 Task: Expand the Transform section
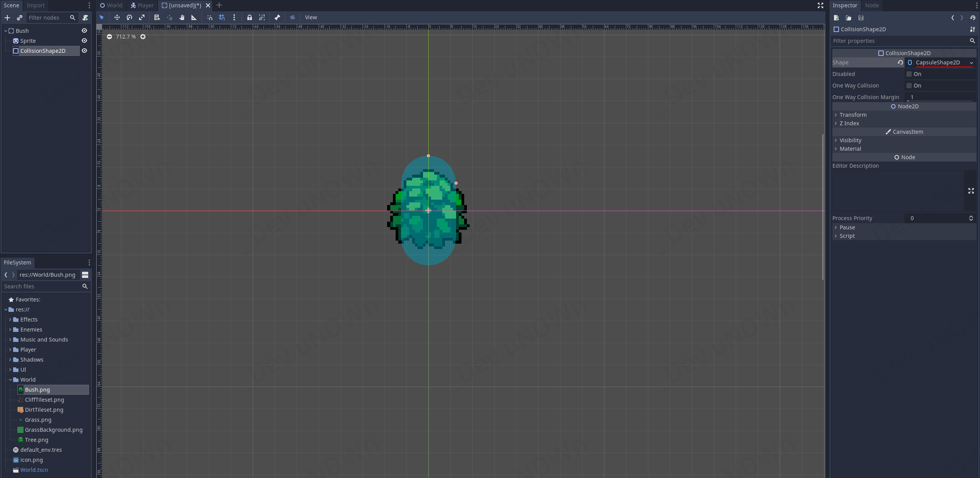[853, 115]
